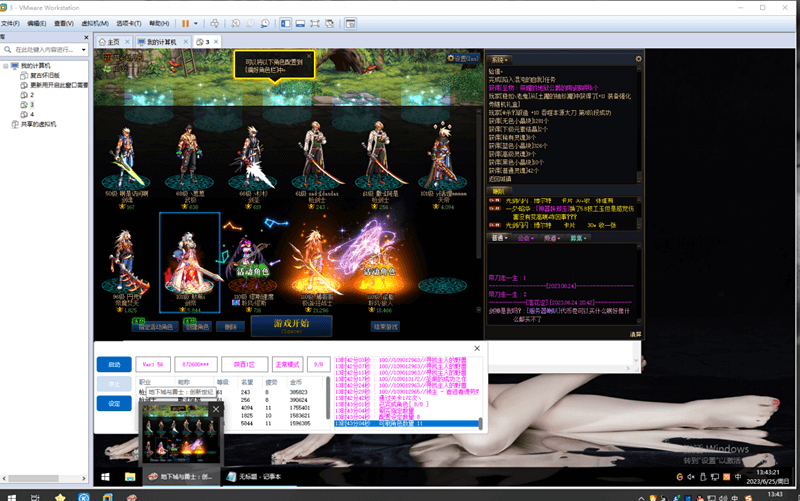
Task: Click the 正常模式 mode box
Action: pos(287,364)
